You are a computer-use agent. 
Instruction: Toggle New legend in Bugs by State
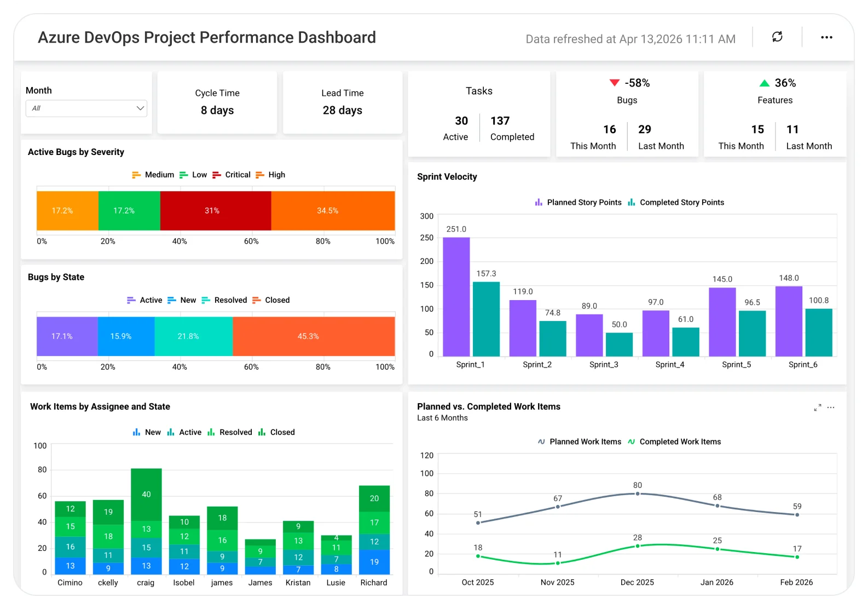(181, 300)
